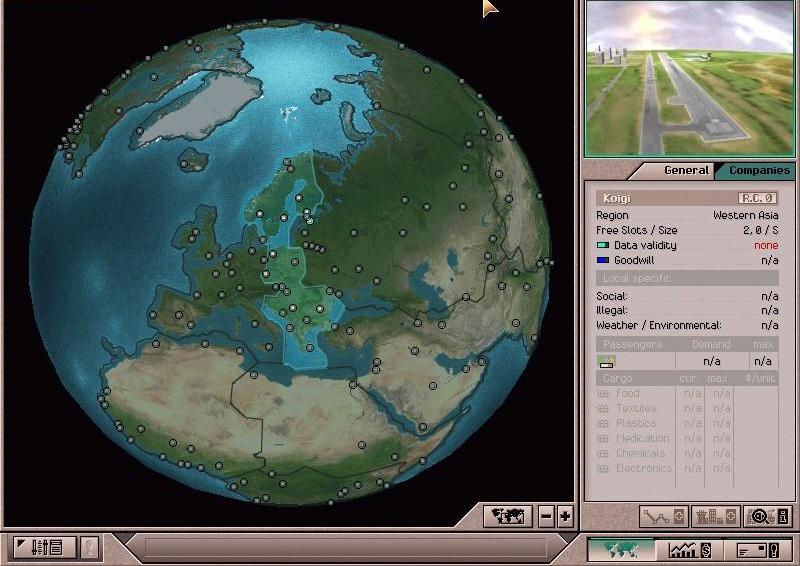800x566 pixels.
Task: Click the bottom message ticker bar
Action: point(345,547)
